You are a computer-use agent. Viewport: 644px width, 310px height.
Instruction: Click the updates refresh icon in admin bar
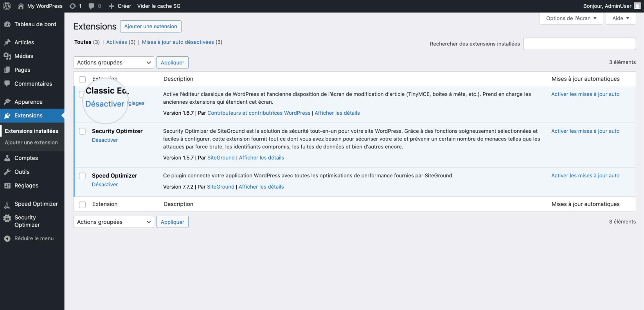[x=73, y=6]
